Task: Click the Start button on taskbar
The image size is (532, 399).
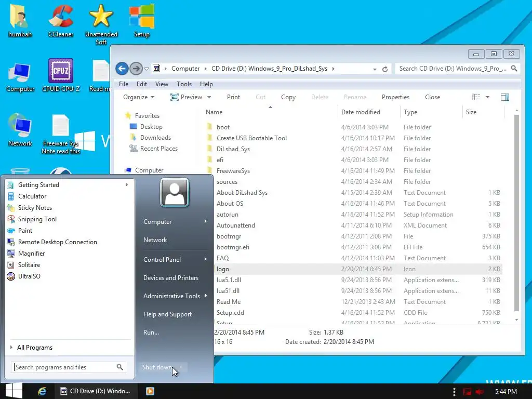Action: (14, 391)
